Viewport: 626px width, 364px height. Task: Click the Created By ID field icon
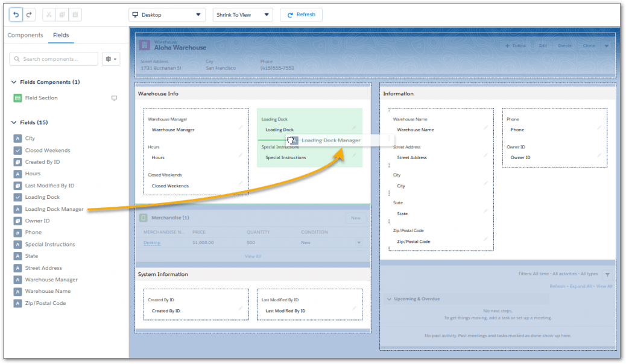[x=17, y=162]
